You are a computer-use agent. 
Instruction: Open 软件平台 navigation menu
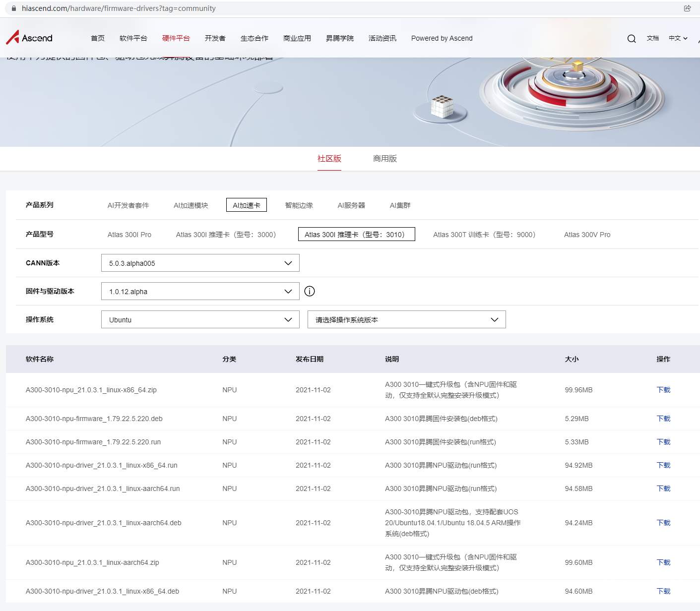click(133, 38)
